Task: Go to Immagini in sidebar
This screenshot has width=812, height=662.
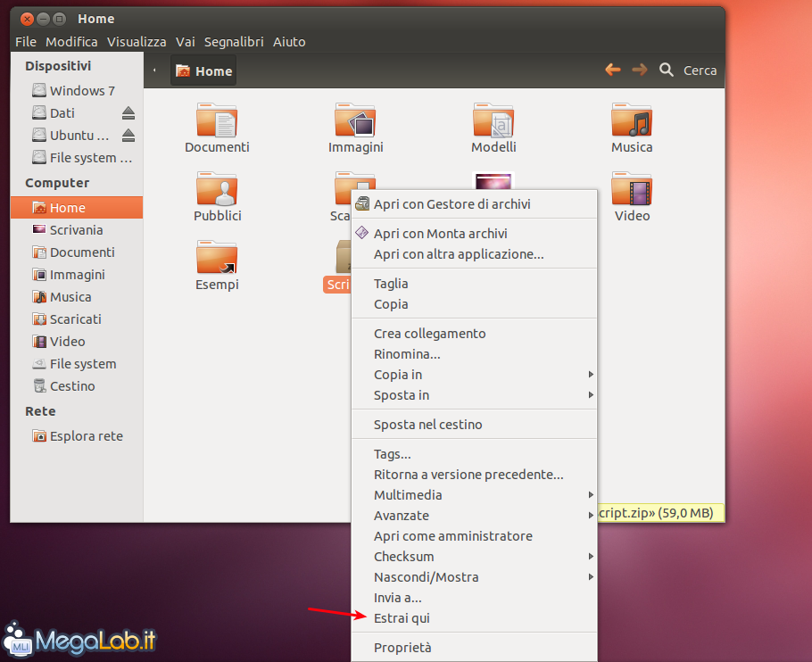Action: (x=77, y=274)
